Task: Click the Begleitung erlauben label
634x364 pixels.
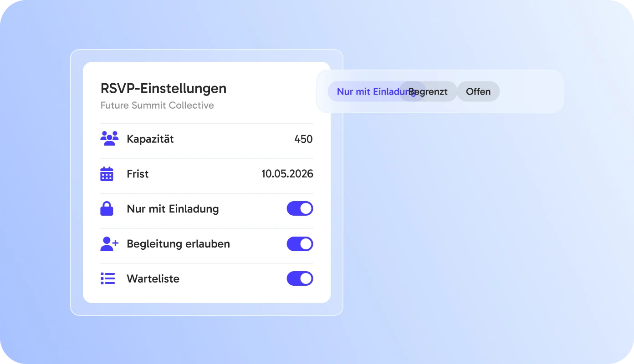Action: 179,244
